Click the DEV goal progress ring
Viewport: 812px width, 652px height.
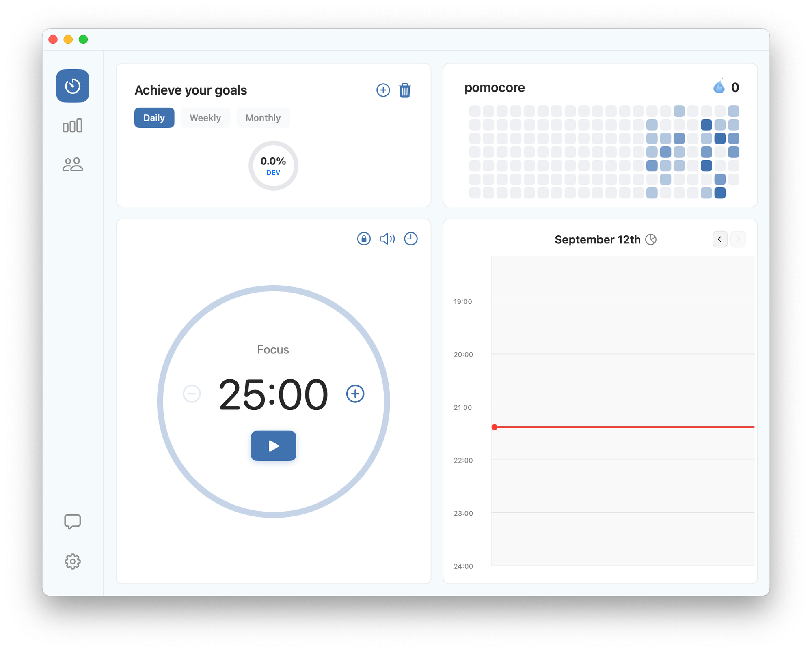273,166
